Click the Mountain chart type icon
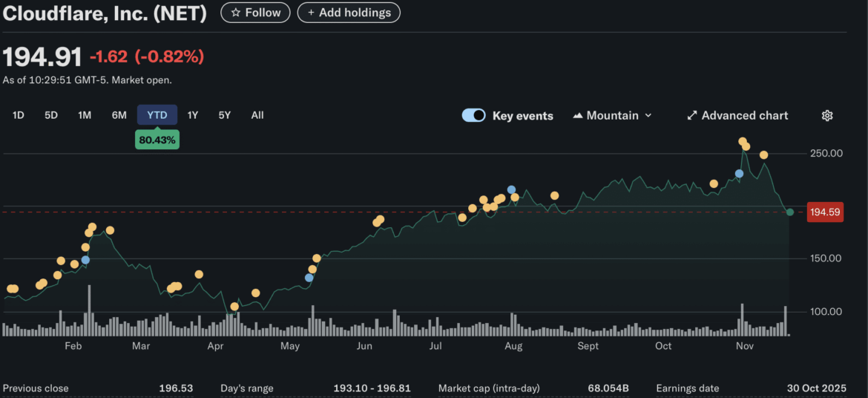The image size is (868, 398). [x=578, y=116]
